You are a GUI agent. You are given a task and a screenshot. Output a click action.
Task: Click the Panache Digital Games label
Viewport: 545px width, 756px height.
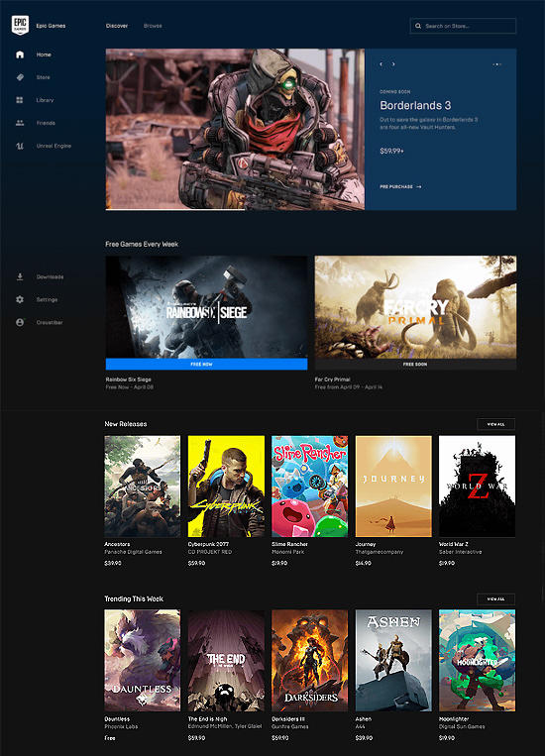(133, 552)
